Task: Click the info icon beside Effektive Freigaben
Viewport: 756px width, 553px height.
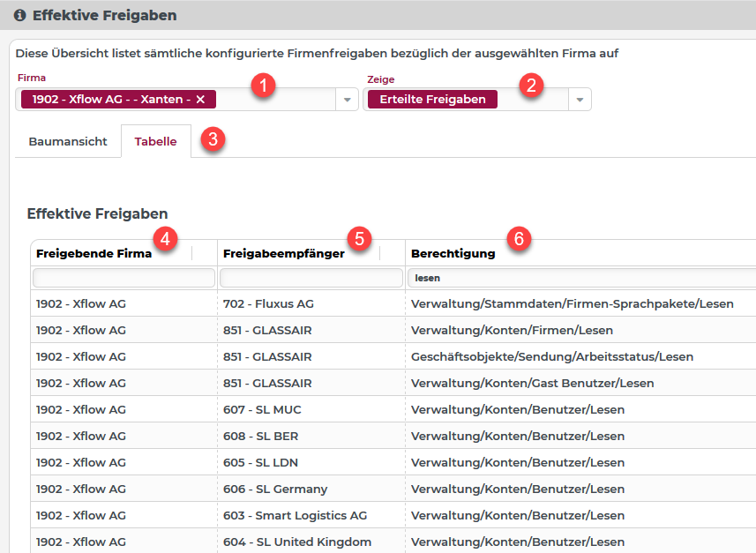Action: [x=19, y=15]
